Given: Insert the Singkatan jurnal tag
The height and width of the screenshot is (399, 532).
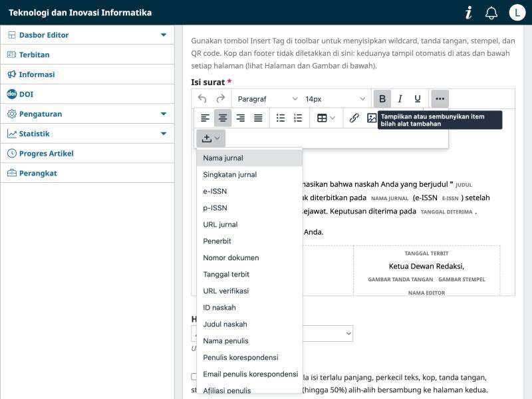Looking at the screenshot, I should 249,175.
